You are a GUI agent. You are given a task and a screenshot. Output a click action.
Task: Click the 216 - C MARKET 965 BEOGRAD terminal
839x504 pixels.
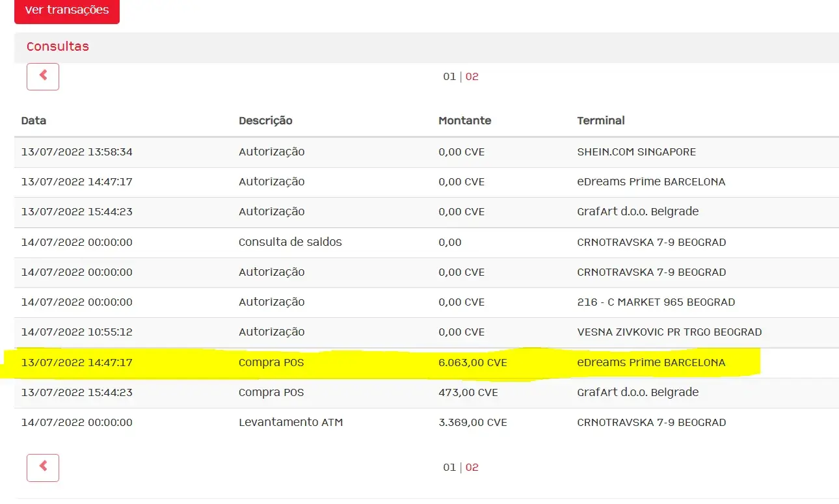pos(656,302)
